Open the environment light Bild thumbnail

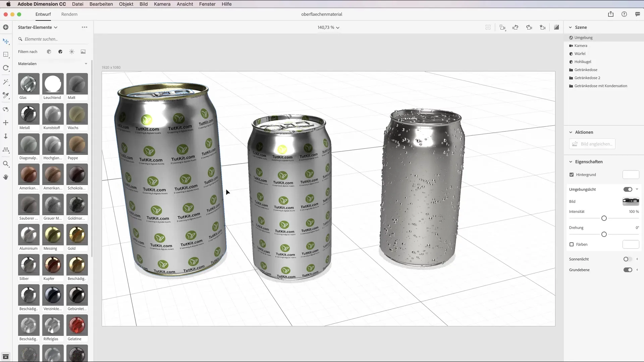[631, 201]
